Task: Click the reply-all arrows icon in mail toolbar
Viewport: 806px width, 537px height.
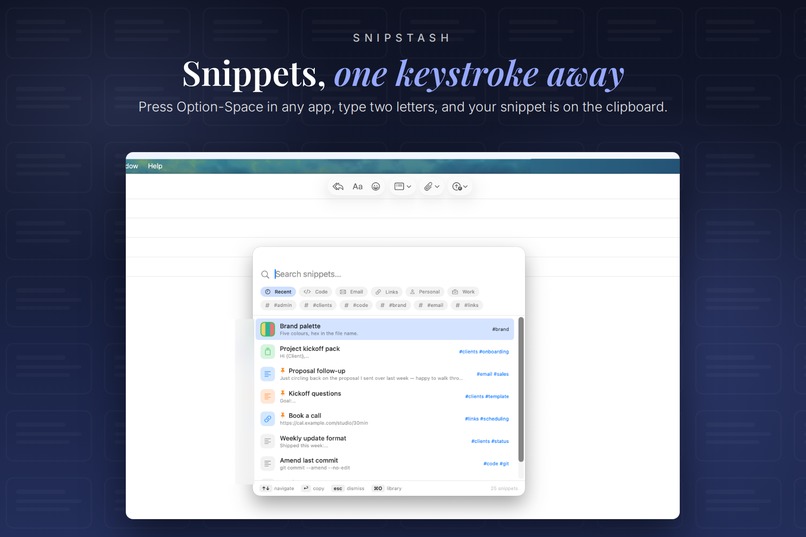Action: point(338,187)
